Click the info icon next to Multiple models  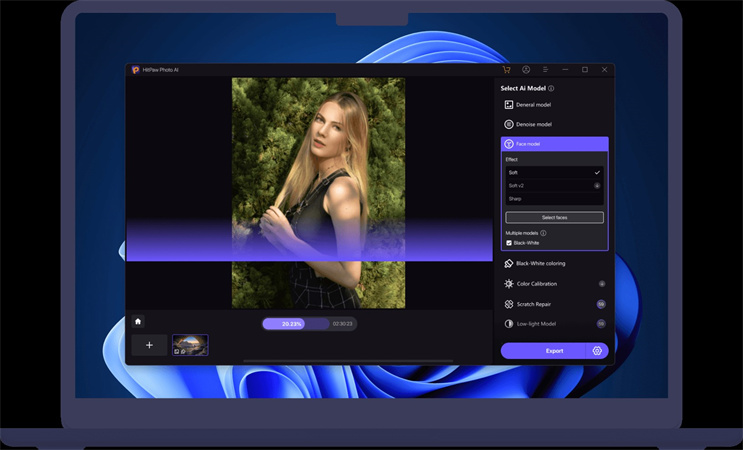[543, 233]
